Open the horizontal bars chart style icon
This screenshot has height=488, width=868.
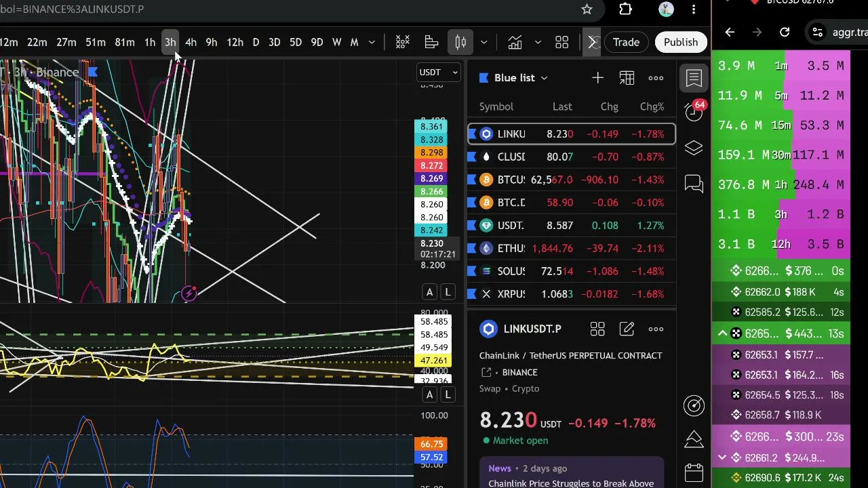(431, 42)
